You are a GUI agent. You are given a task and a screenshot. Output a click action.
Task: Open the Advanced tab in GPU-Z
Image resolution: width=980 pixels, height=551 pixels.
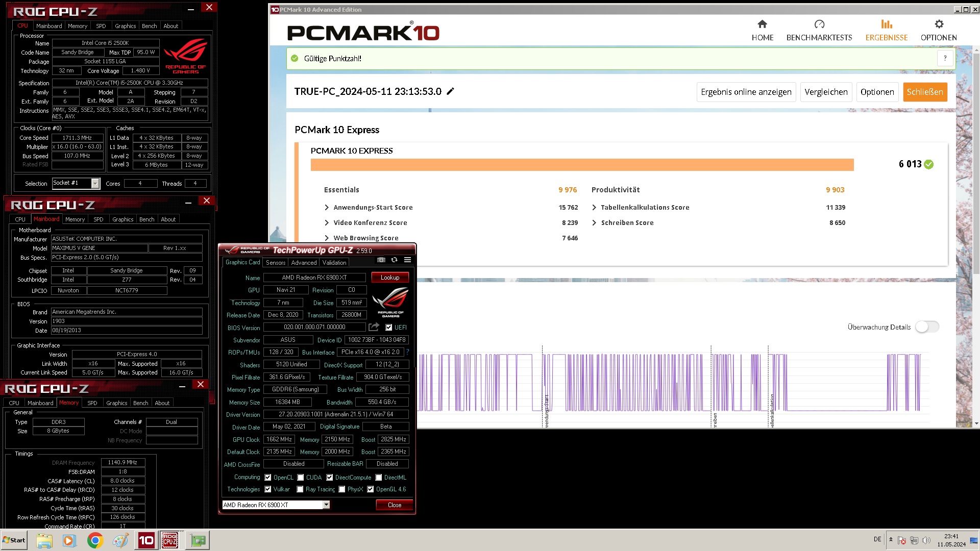click(x=304, y=263)
